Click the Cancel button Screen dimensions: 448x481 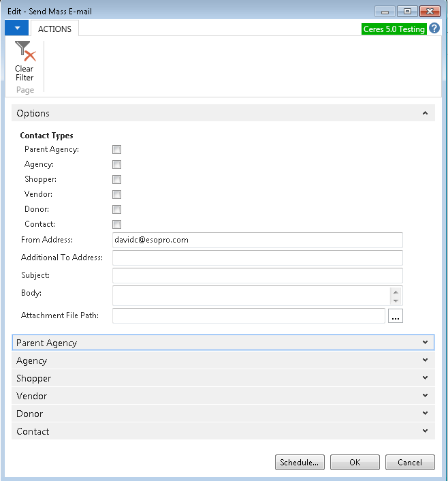click(410, 463)
